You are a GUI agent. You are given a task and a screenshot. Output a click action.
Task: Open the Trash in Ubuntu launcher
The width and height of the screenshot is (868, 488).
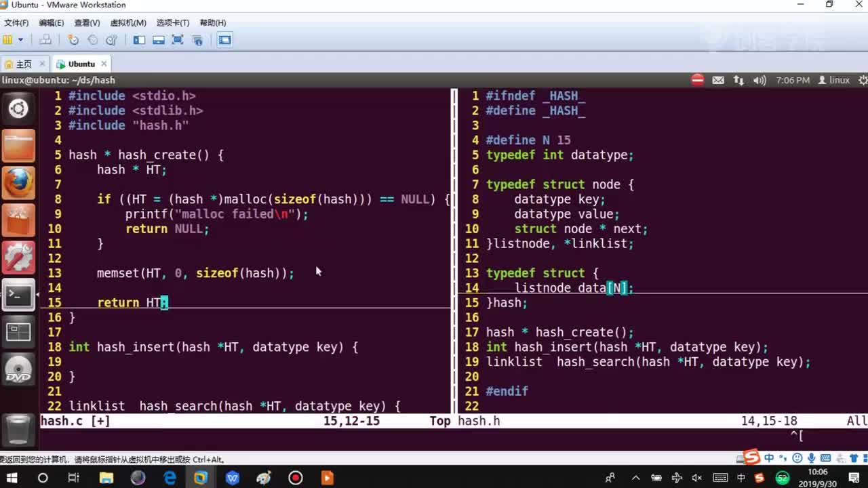pos(18,429)
